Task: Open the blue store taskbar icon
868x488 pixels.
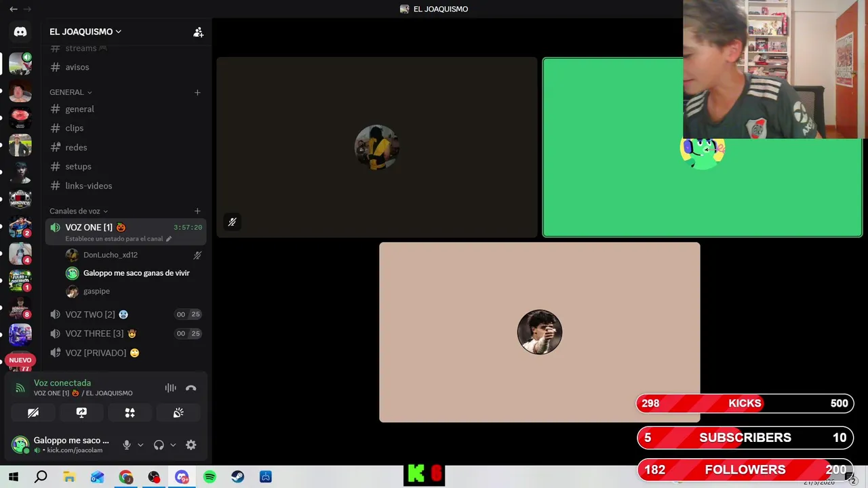Action: click(266, 477)
